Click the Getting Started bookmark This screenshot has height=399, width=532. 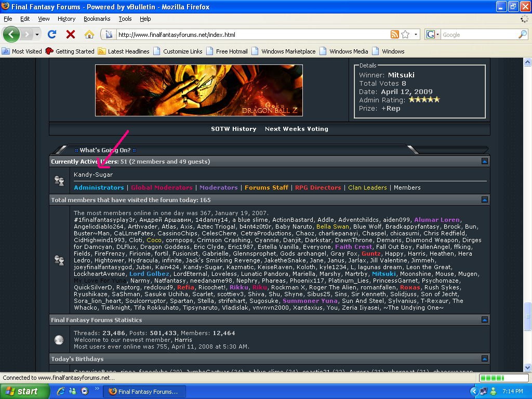(x=74, y=51)
